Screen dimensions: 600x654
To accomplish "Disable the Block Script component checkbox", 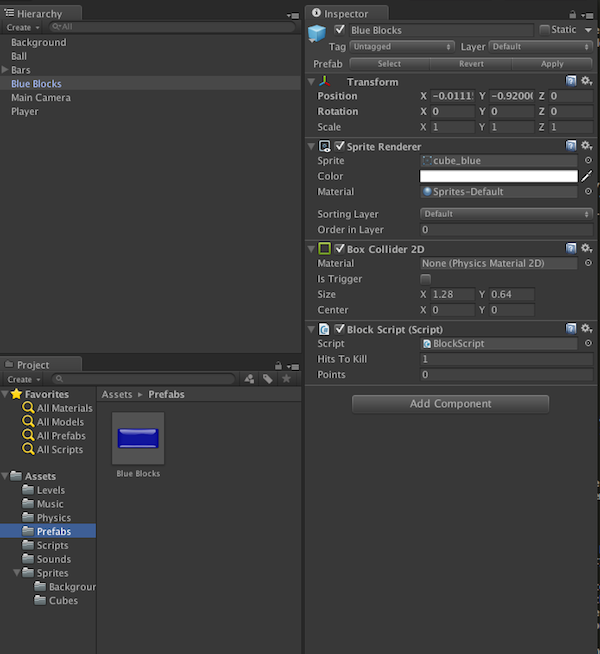I will tap(340, 329).
